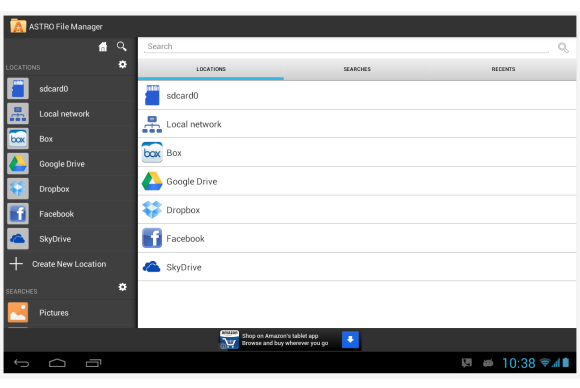
Task: Select the Box icon in sidebar
Action: coord(18,139)
